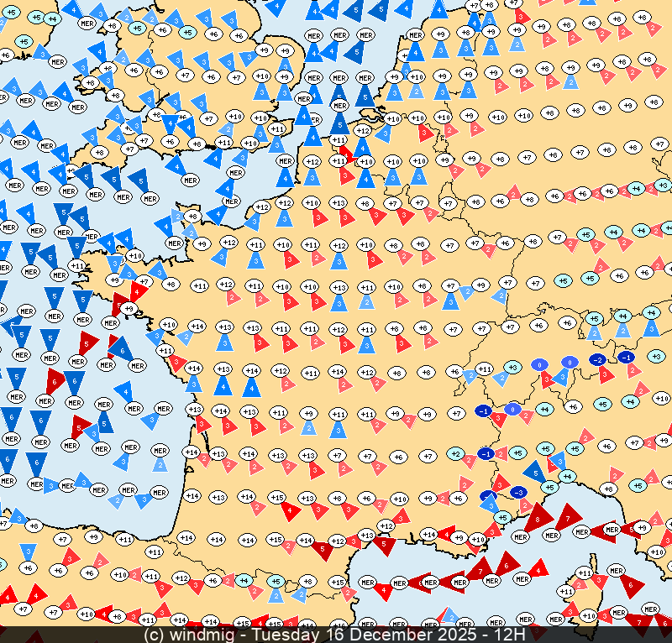The width and height of the screenshot is (672, 643).
Task: Click the red 4 arrow west of Corsica
Action: [538, 570]
